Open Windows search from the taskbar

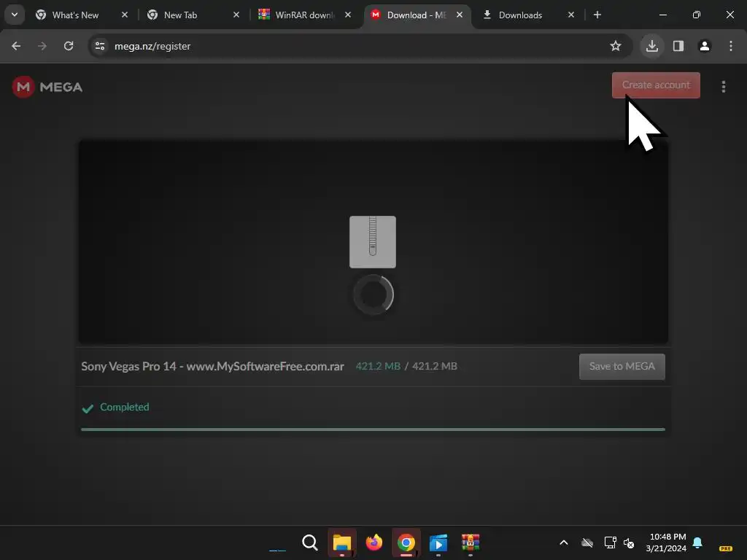coord(309,542)
